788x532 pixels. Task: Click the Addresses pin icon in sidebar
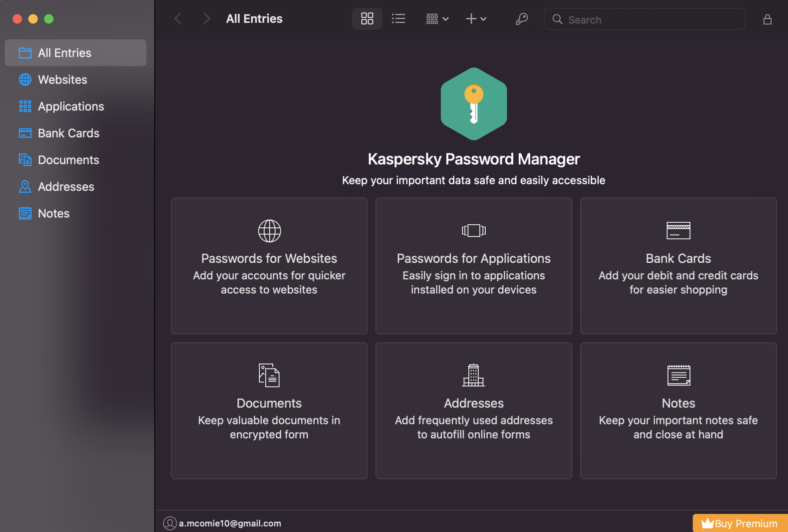(x=25, y=187)
